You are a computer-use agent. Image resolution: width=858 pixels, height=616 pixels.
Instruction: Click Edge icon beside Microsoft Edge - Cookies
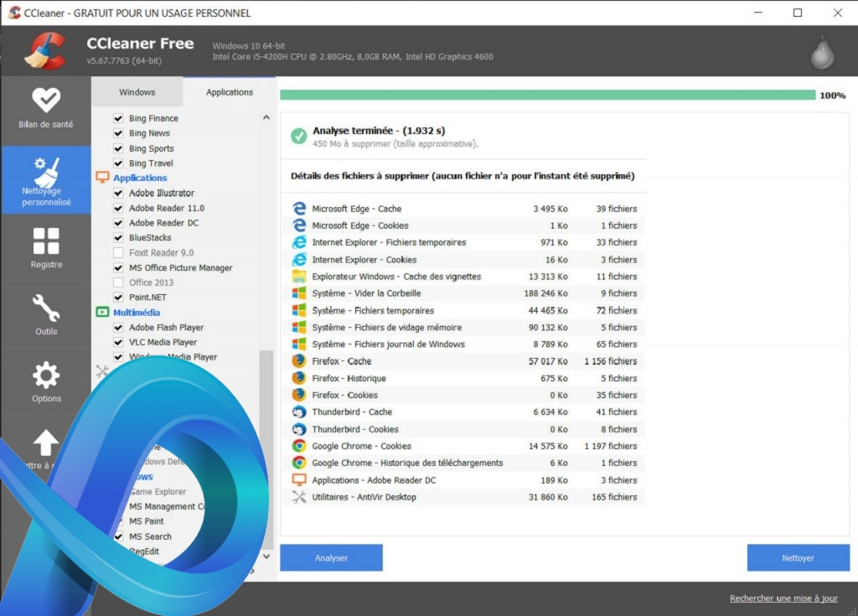click(x=299, y=225)
